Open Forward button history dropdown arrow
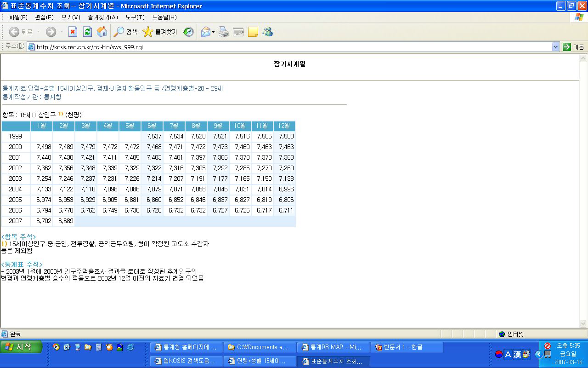Viewport: 588px width, 368px height. pyautogui.click(x=62, y=32)
